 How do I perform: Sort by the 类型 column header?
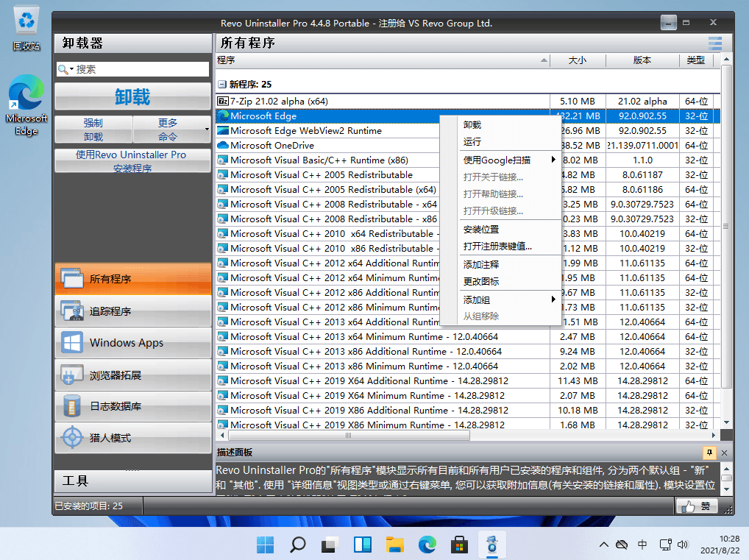coord(695,60)
